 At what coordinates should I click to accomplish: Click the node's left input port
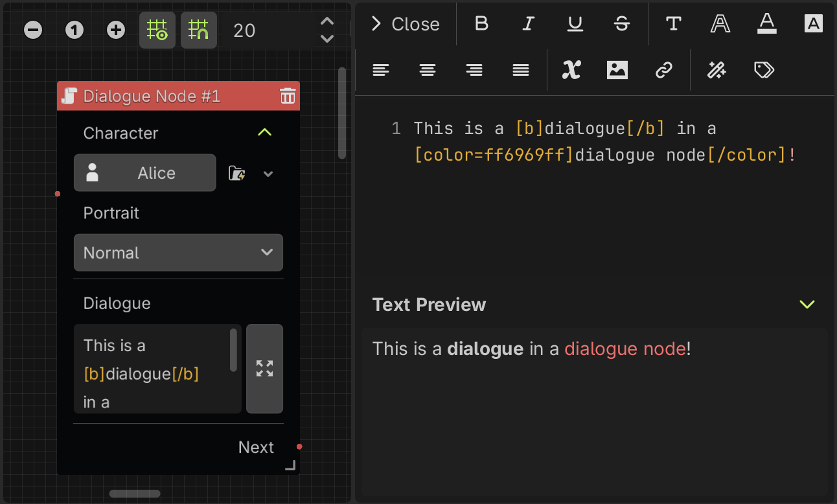pyautogui.click(x=58, y=194)
